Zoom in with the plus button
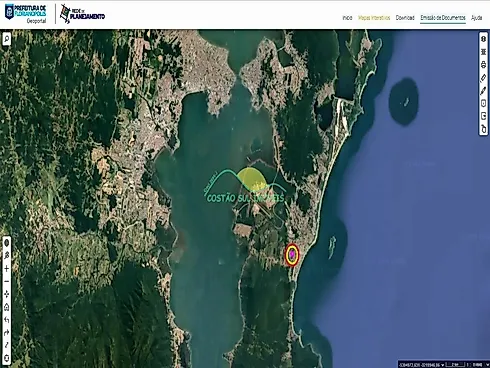Viewport: 490px width, 368px height. click(x=6, y=268)
